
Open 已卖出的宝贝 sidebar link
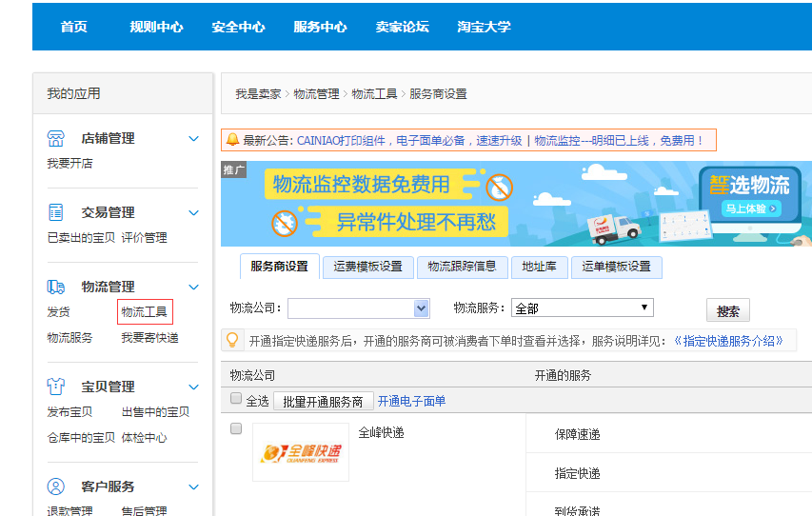(81, 238)
